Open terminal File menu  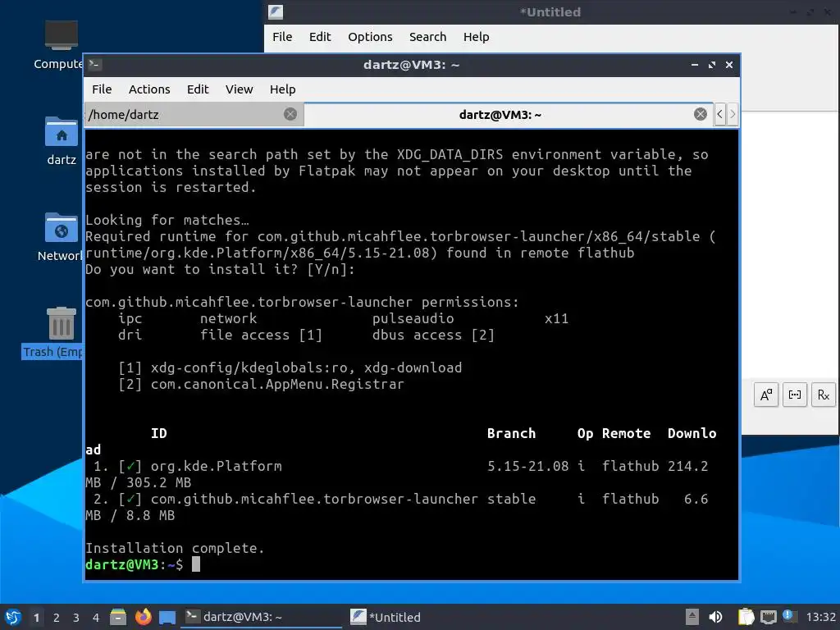tap(102, 89)
